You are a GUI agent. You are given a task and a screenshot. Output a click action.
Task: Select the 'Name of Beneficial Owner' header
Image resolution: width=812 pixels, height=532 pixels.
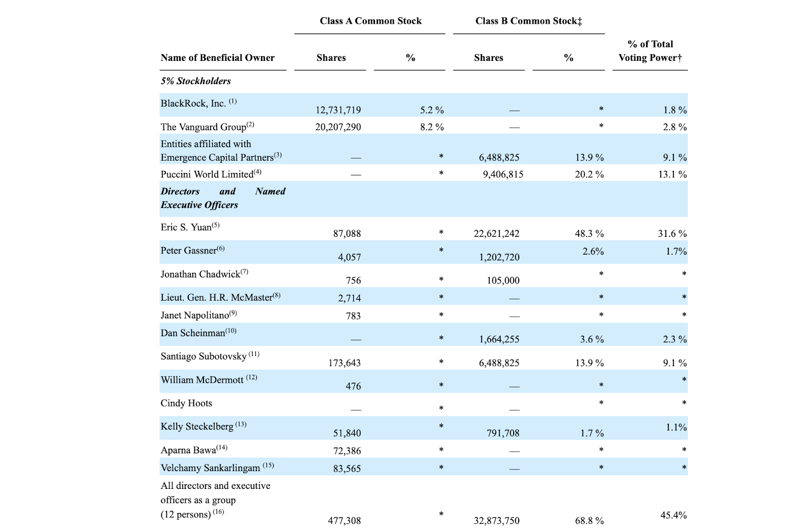coord(218,58)
